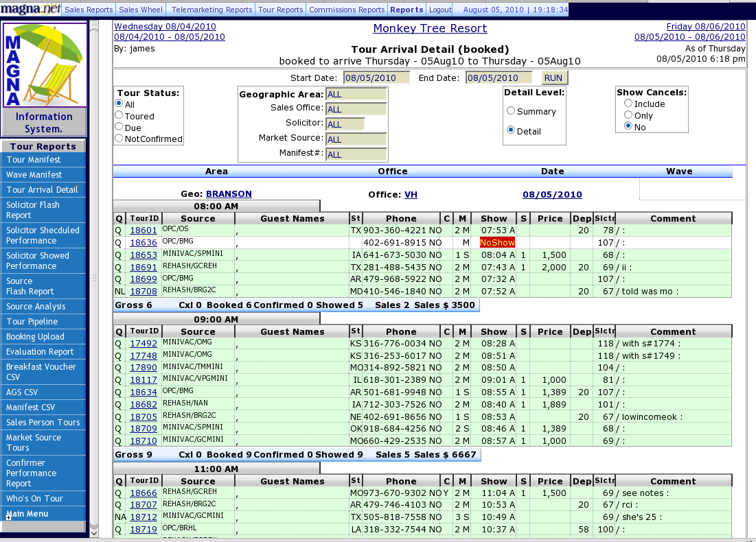Click the scrollbar down arrow
The height and width of the screenshot is (542, 756).
[x=94, y=533]
